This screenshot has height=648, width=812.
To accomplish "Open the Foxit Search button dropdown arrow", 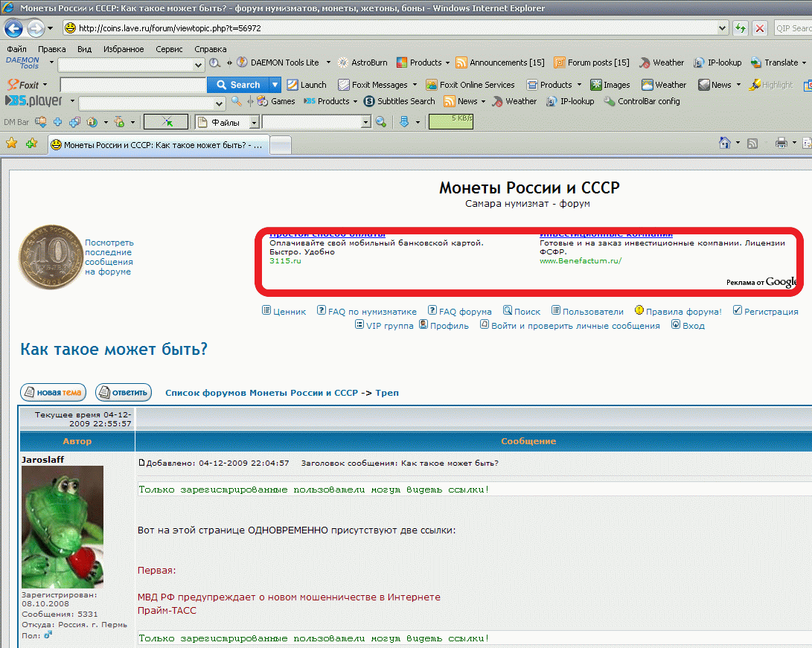I will pos(275,85).
